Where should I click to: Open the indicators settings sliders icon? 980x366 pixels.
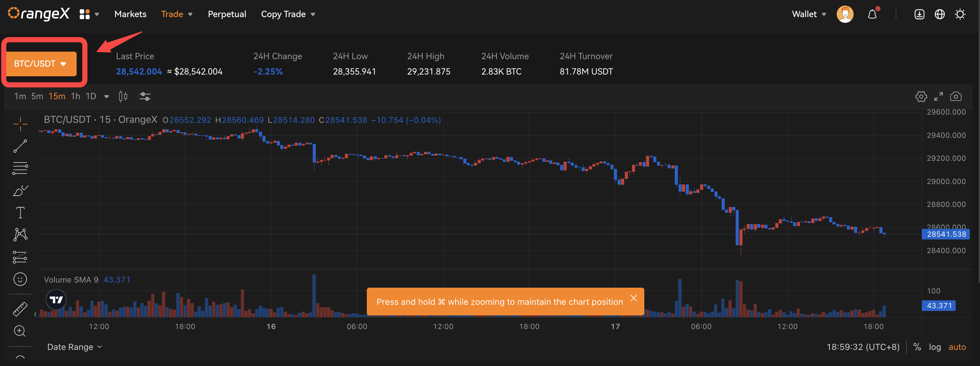pyautogui.click(x=145, y=97)
